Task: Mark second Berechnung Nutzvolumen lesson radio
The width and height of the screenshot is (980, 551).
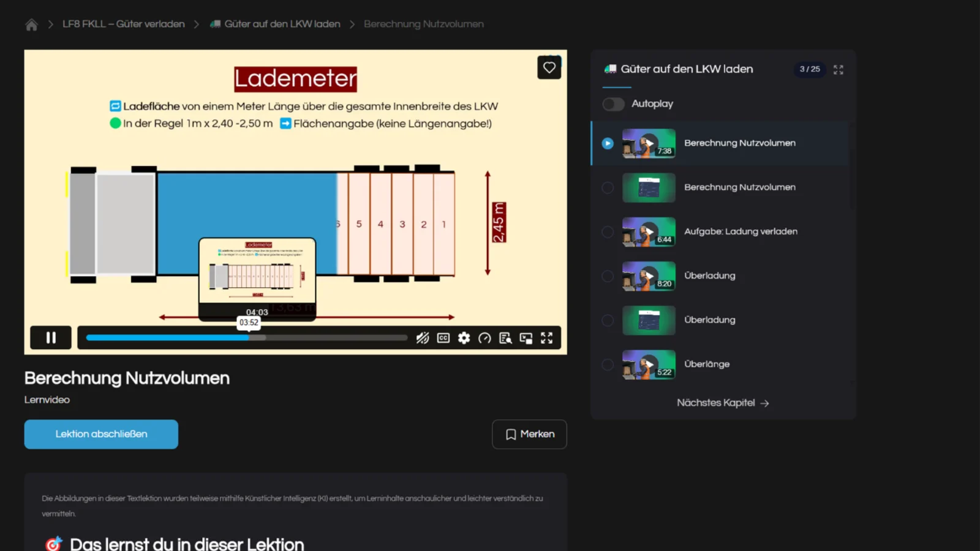Action: (608, 188)
